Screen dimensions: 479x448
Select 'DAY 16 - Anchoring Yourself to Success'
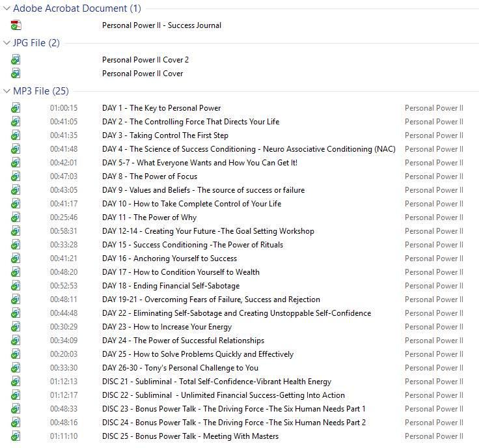pyautogui.click(x=170, y=259)
